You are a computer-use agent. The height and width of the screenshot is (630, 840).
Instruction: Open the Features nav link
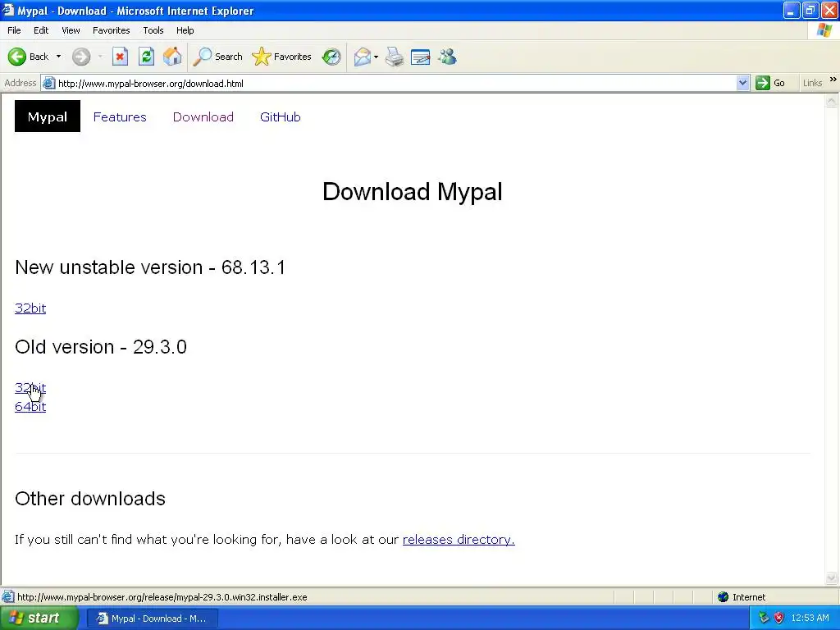[120, 116]
